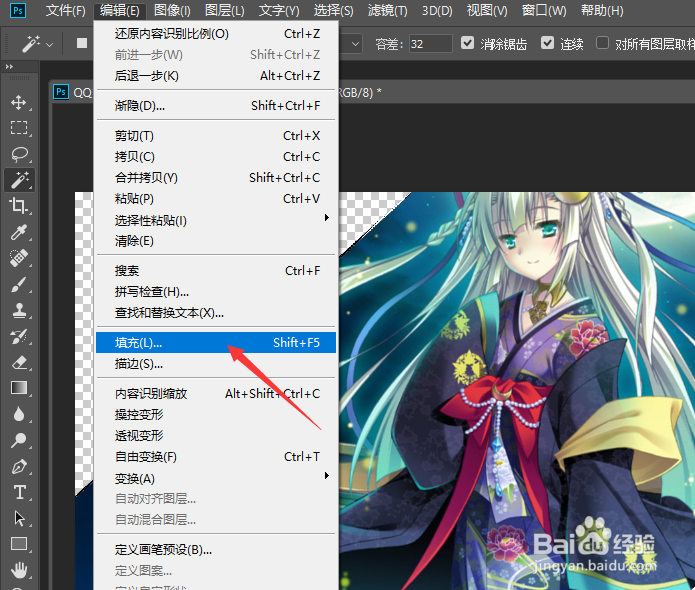Open the View (视图) menu

click(487, 10)
